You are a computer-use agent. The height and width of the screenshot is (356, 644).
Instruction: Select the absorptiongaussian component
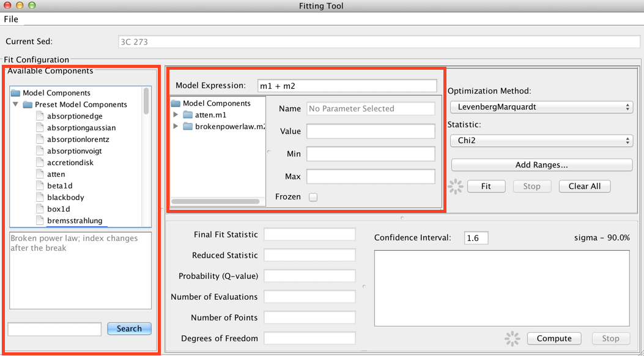[81, 128]
